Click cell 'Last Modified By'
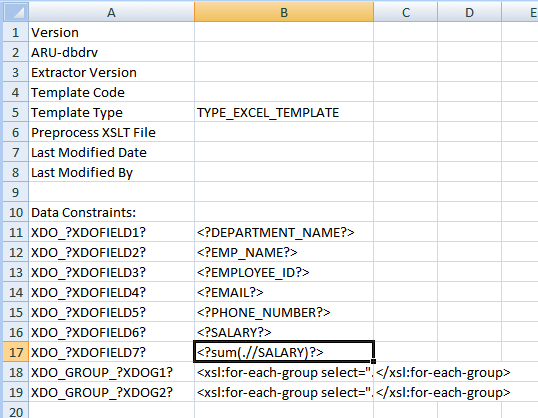 point(112,172)
